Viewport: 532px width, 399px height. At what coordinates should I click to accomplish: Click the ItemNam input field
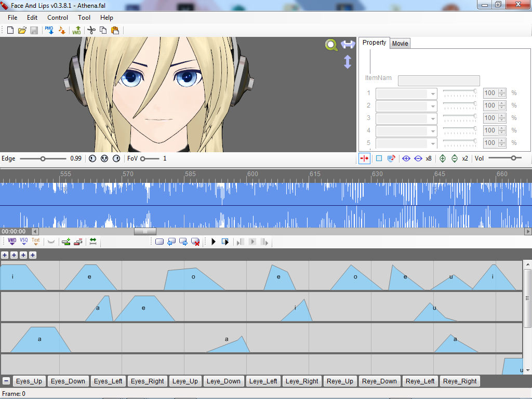pyautogui.click(x=438, y=81)
